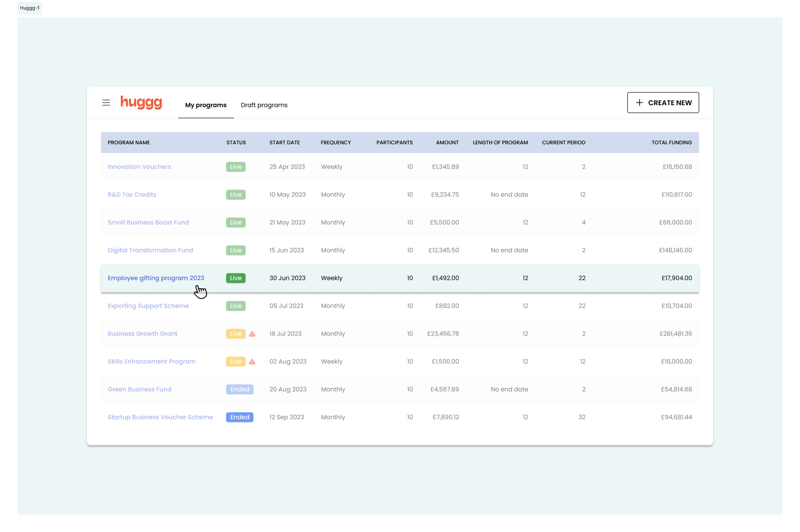Click total funding £54,814.68

(677, 389)
